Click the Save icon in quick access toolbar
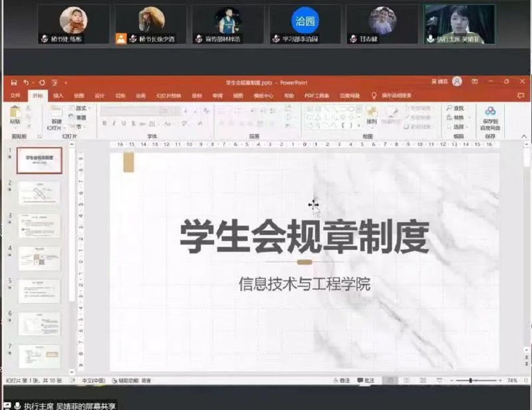The height and width of the screenshot is (410, 532). click(x=14, y=83)
